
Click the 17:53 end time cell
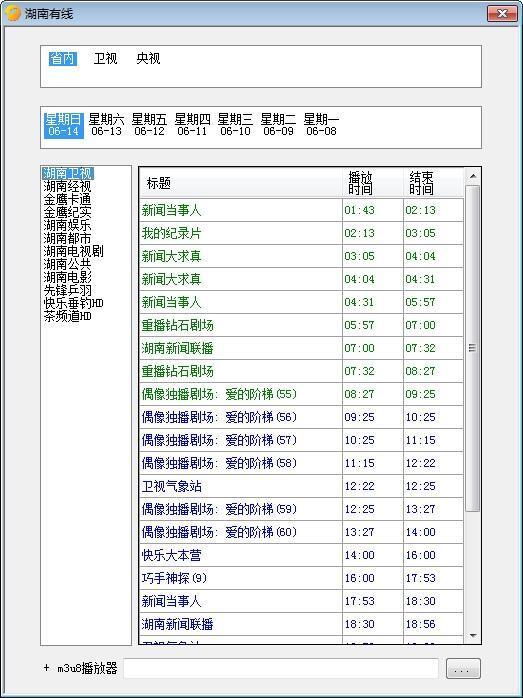click(x=433, y=578)
